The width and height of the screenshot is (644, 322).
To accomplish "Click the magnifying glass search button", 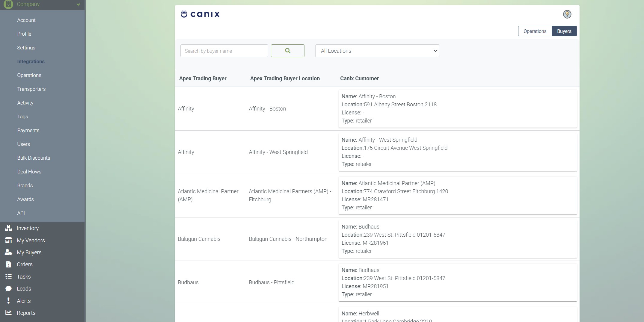I will tap(287, 51).
